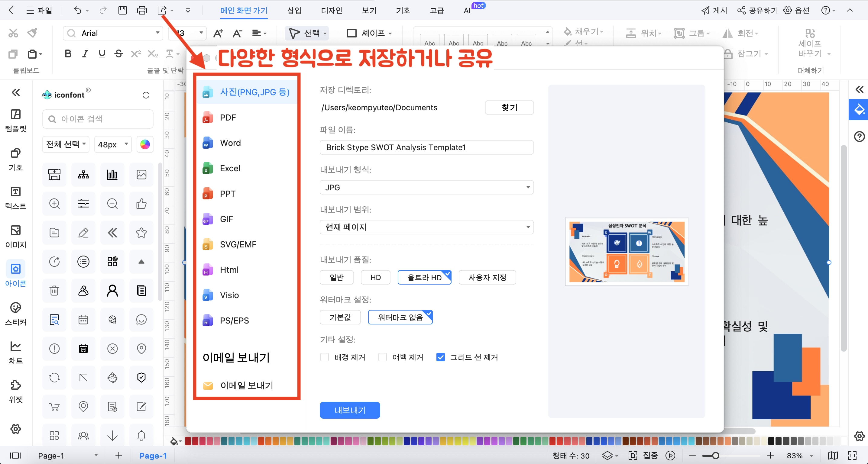Disable the 그리드 선 제거 checkbox

click(x=440, y=357)
